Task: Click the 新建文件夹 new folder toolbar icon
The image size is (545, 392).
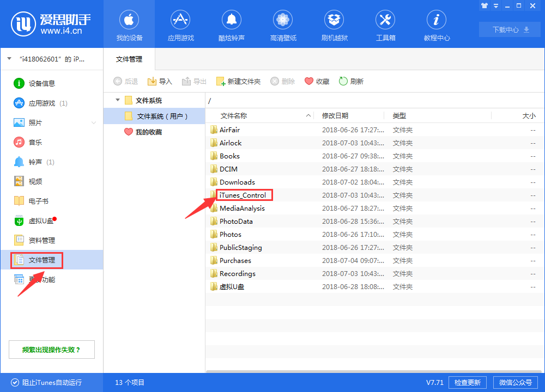Action: 221,81
